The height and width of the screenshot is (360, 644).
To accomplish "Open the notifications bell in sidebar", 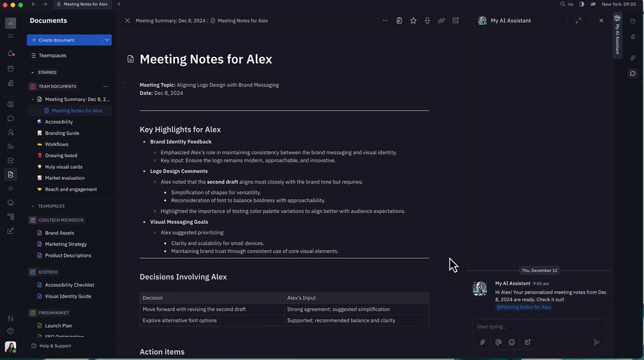I will pos(11,53).
